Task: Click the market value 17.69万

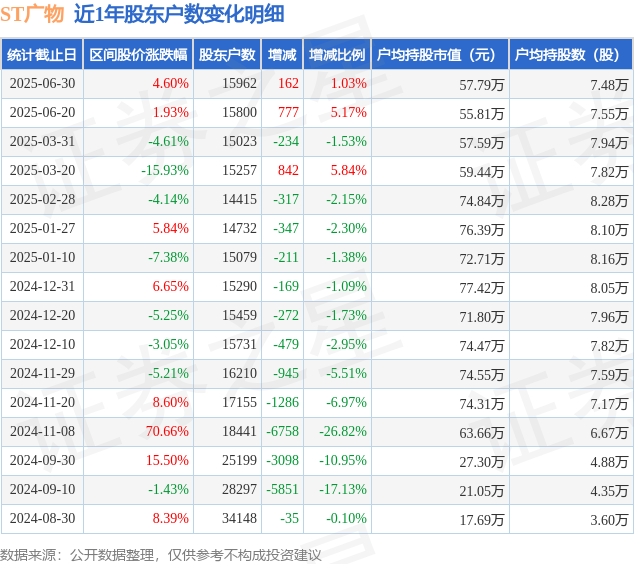Action: pos(482,520)
